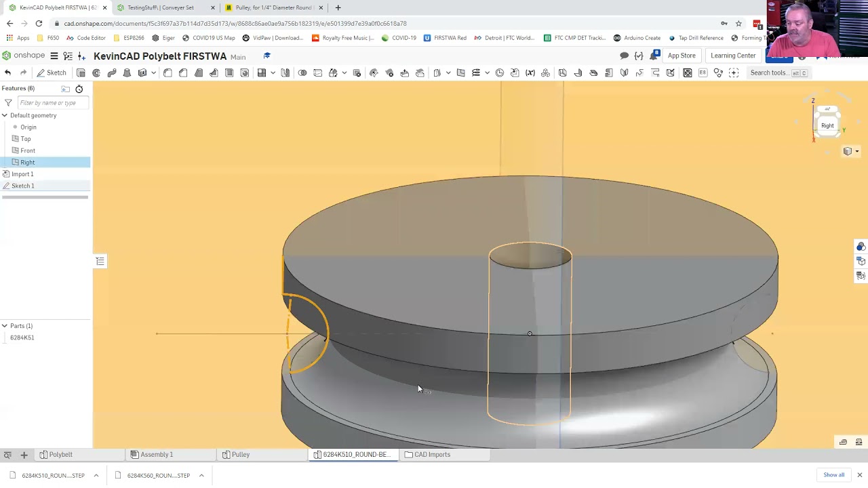
Task: Select the Split tool
Action: (317, 73)
